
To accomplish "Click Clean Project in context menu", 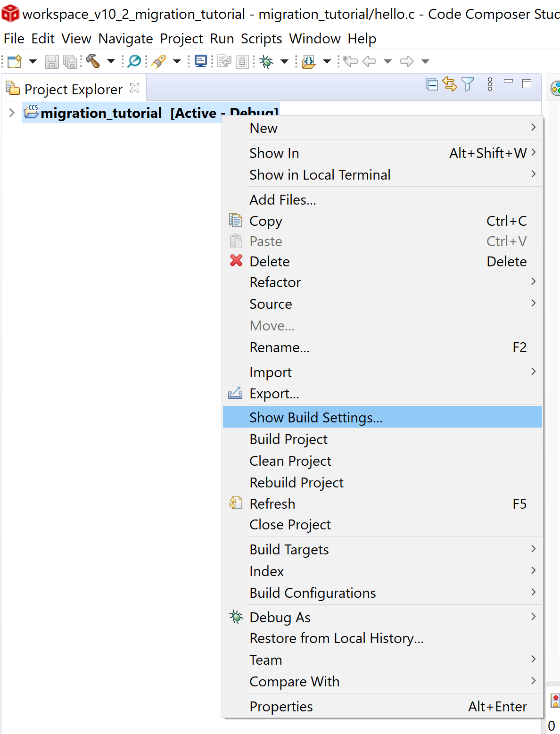I will (x=290, y=461).
